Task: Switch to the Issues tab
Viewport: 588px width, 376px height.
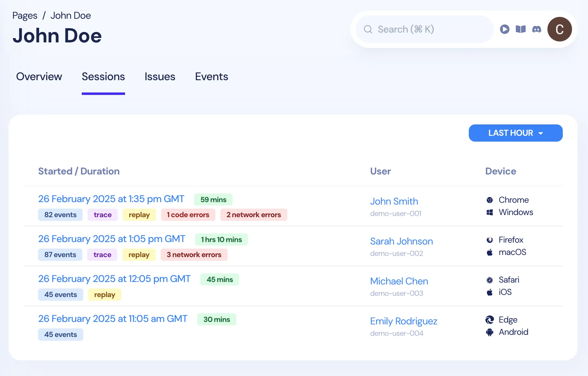Action: click(160, 77)
